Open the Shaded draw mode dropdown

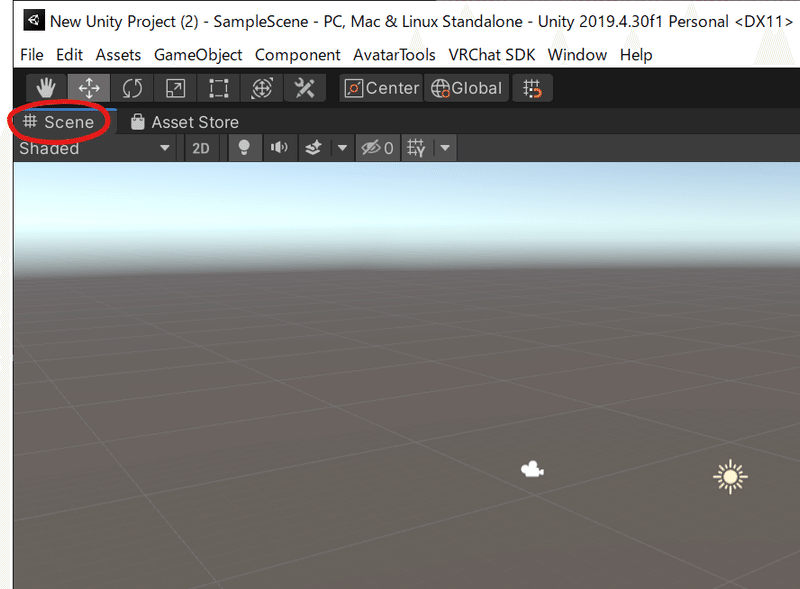(x=94, y=148)
